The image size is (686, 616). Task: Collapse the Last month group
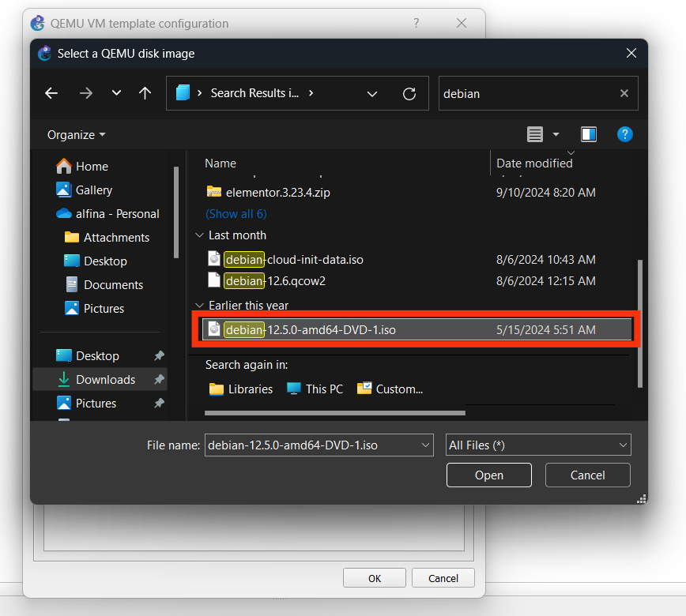pos(199,235)
